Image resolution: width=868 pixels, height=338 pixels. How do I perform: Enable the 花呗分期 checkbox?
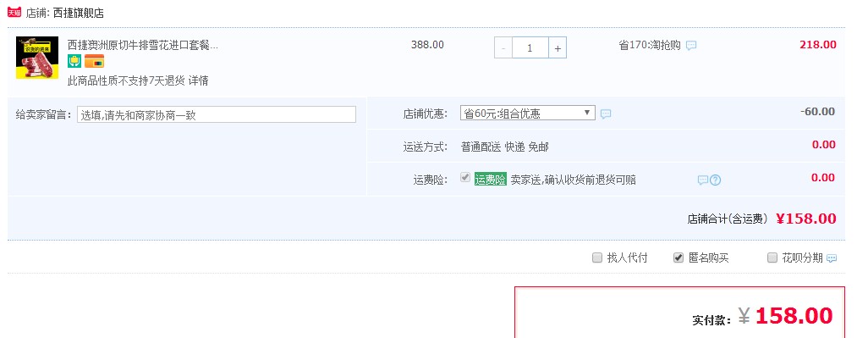click(x=772, y=258)
